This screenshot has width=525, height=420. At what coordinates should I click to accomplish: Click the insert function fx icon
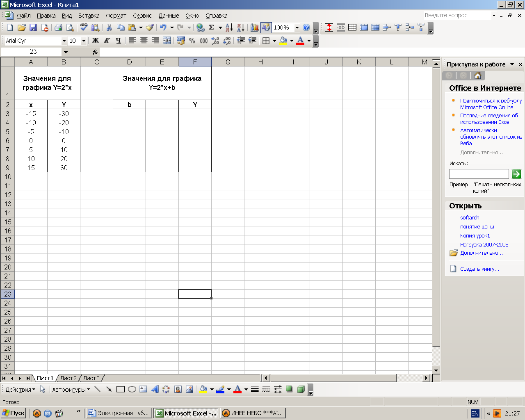click(x=95, y=52)
